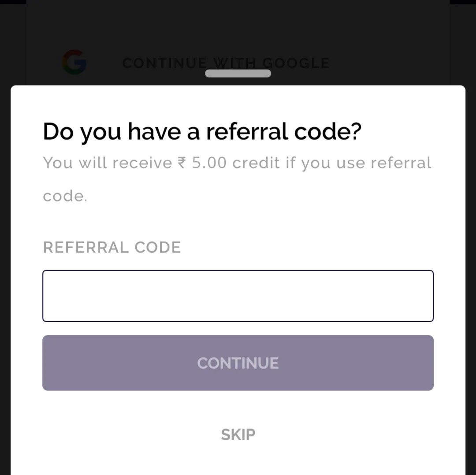Viewport: 476px width, 475px height.
Task: Click the CONTINUE WITH GOOGLE button
Action: [226, 63]
